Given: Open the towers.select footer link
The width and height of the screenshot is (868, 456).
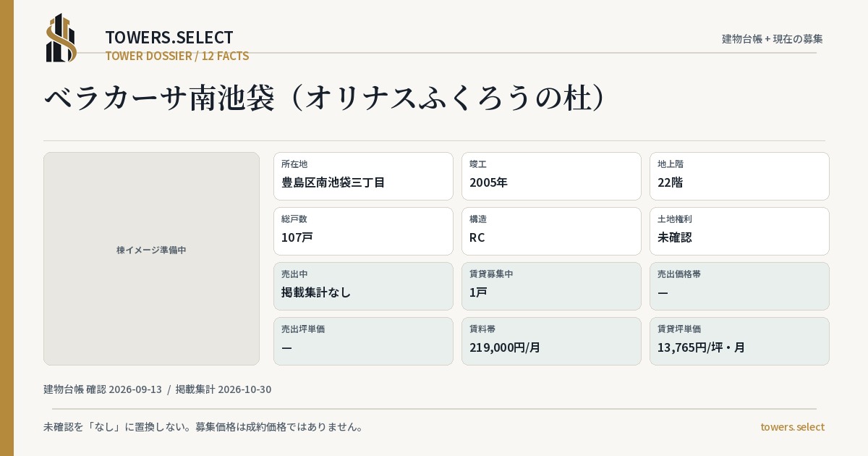Looking at the screenshot, I should (792, 427).
